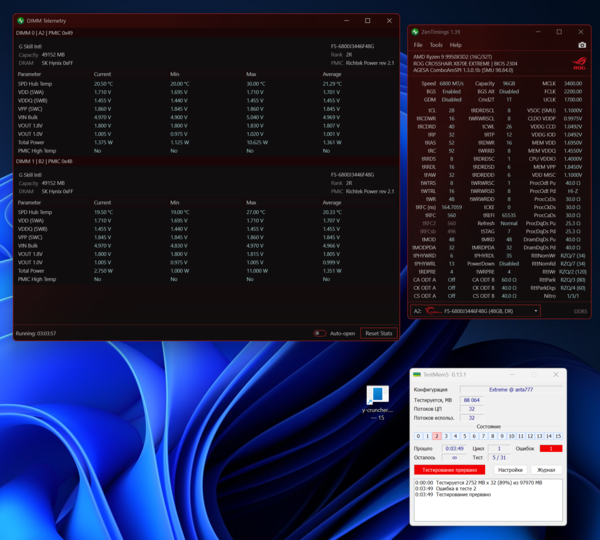Click the tRFC (ns) value '164.7059'
The image size is (600, 540).
click(452, 207)
